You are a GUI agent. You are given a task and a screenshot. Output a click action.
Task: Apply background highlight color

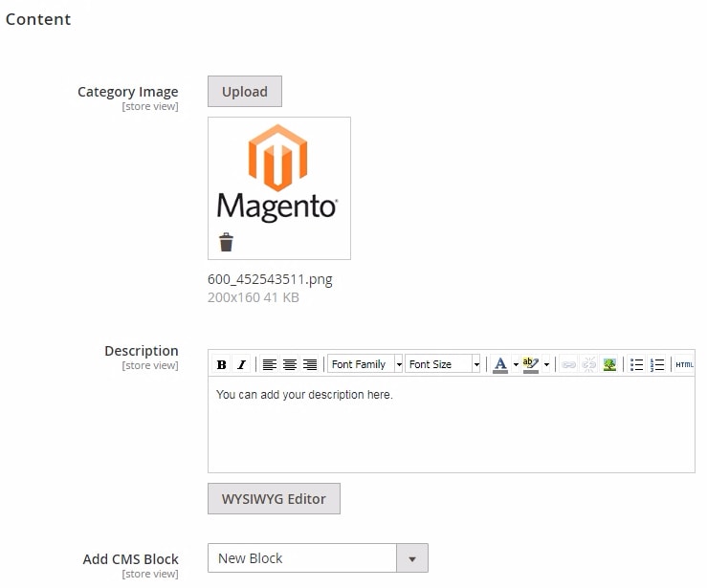click(531, 364)
